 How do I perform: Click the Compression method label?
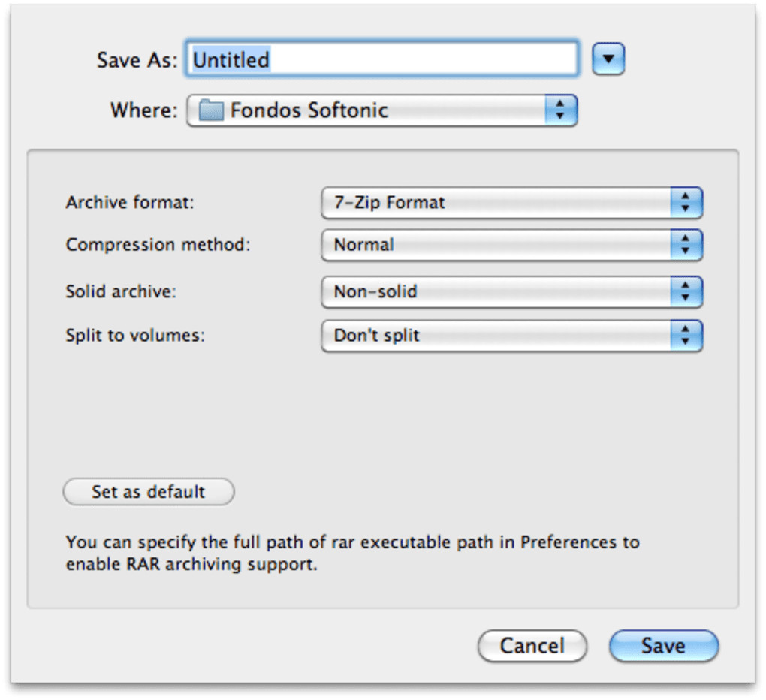point(158,245)
